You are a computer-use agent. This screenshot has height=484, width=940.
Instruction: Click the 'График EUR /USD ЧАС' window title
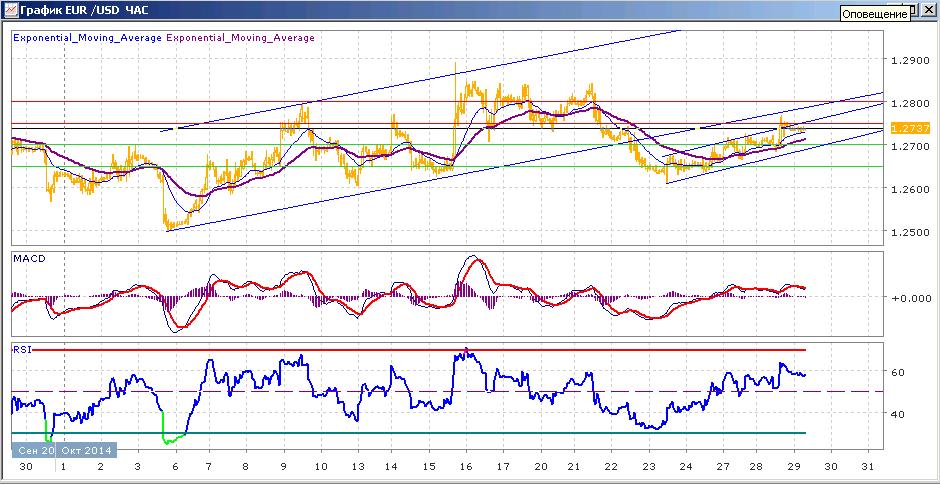click(84, 10)
